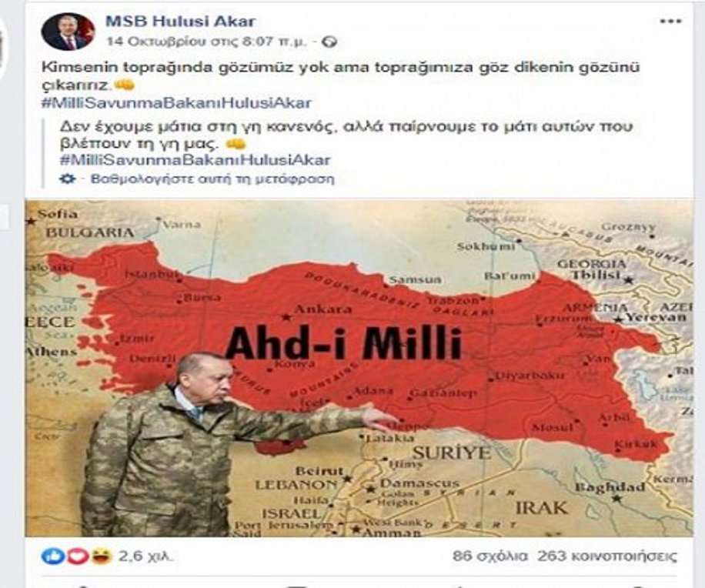Viewport: 705px width, 588px height.
Task: Click the fist emoji in the translation
Action: [x=236, y=144]
